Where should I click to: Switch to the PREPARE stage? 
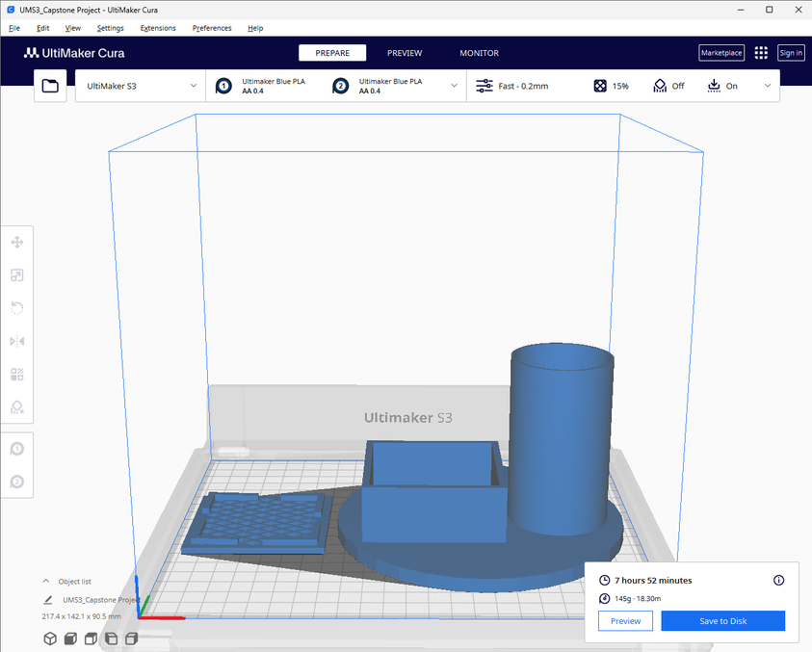tap(332, 53)
